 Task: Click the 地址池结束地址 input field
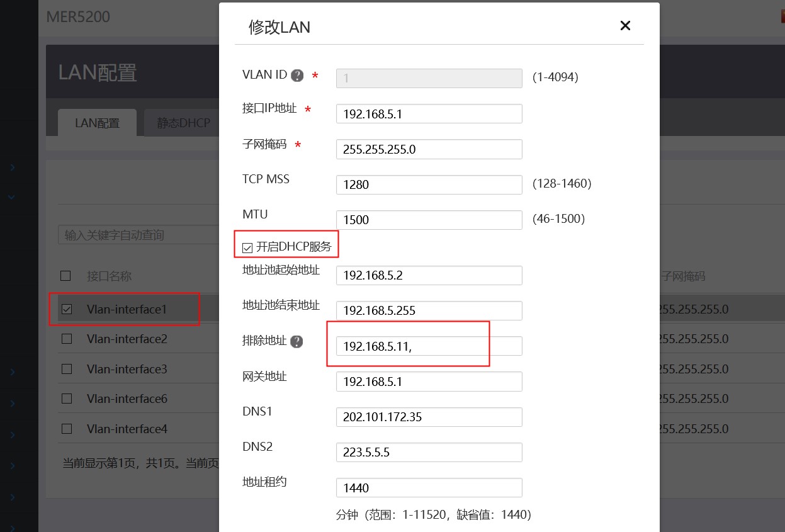coord(429,310)
